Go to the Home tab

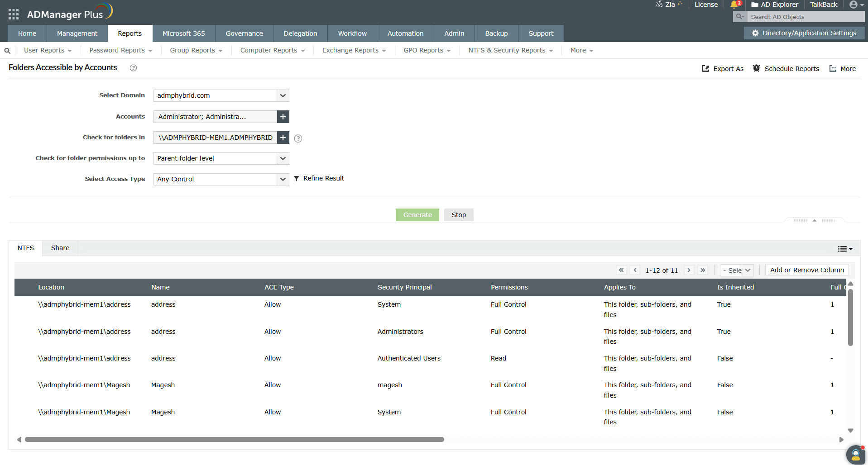click(x=27, y=33)
